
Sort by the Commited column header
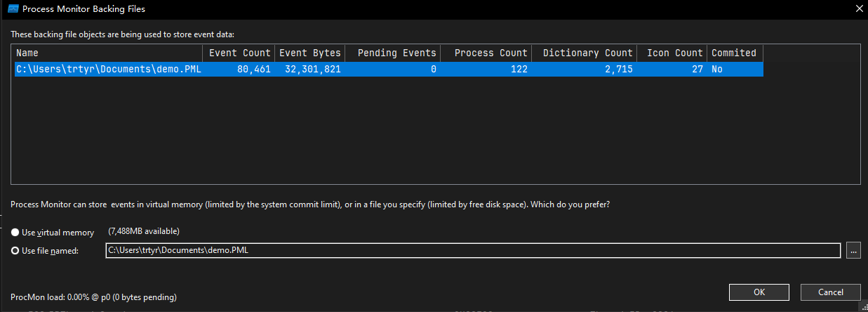click(734, 53)
